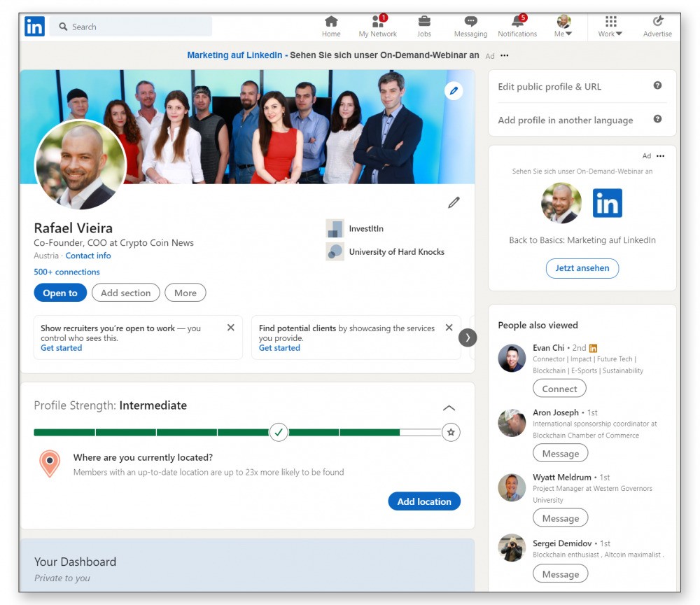The width and height of the screenshot is (700, 605).
Task: Open Notifications bell icon
Action: (x=518, y=20)
